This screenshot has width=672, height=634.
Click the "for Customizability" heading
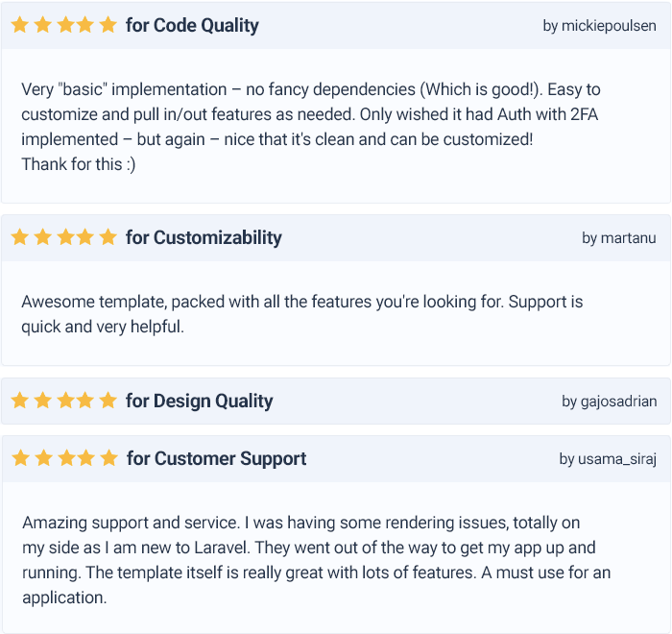[x=204, y=238]
